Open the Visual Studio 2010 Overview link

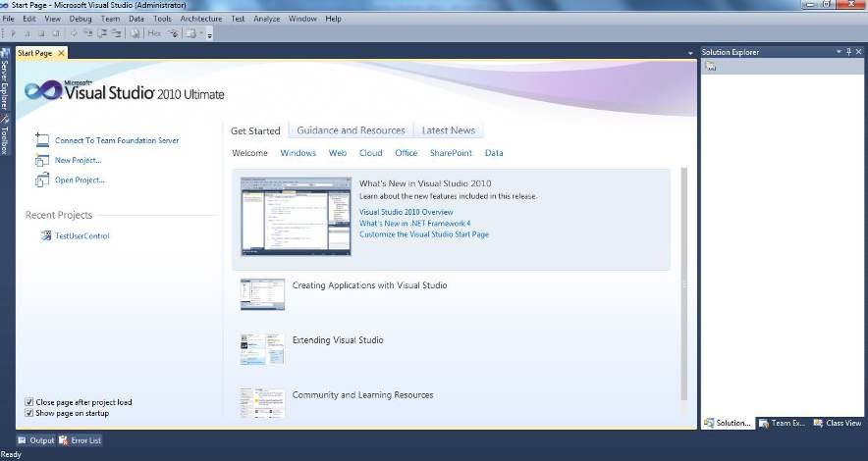point(406,212)
